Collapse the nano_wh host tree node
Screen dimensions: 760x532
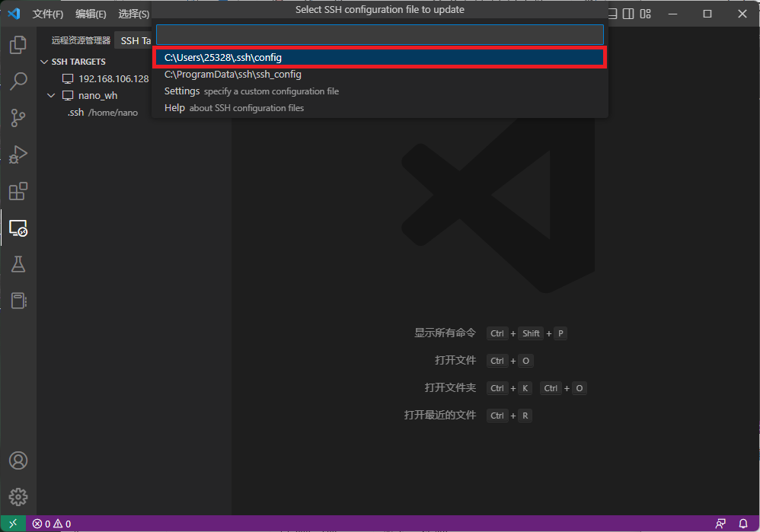click(51, 96)
